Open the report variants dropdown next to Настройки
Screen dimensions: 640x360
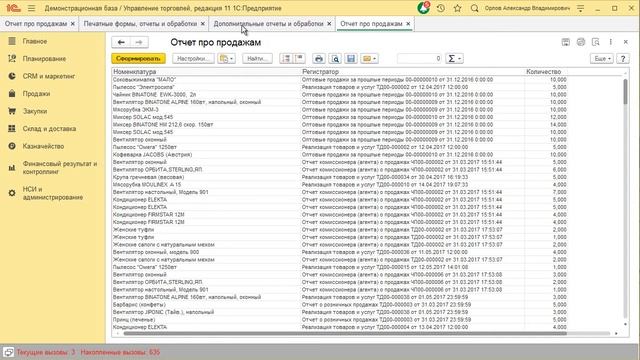(x=226, y=59)
